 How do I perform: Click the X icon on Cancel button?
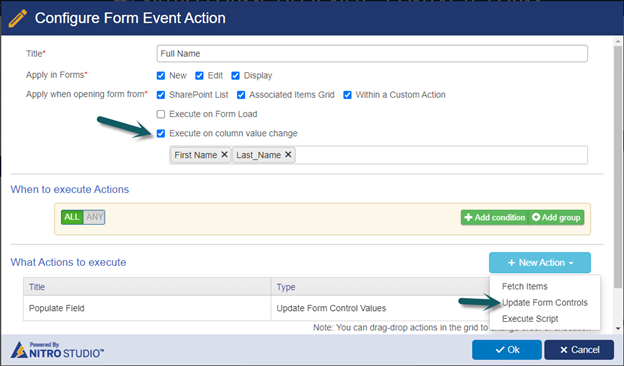pos(564,350)
